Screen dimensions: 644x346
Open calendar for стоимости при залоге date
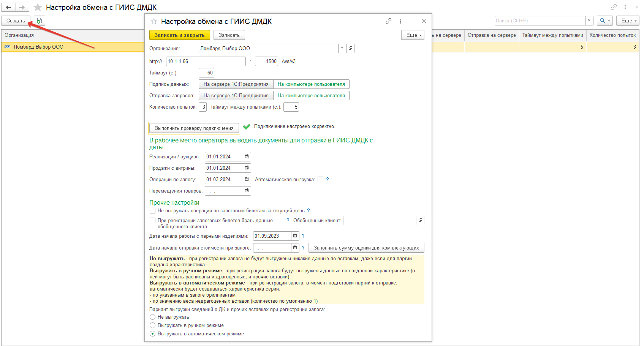click(x=295, y=248)
